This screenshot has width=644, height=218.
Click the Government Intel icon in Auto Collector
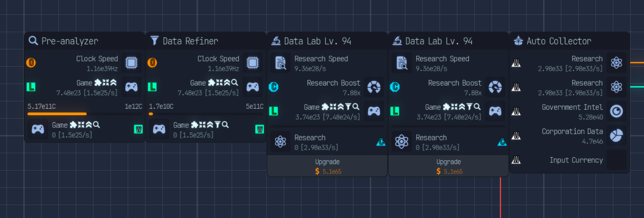coord(616,111)
